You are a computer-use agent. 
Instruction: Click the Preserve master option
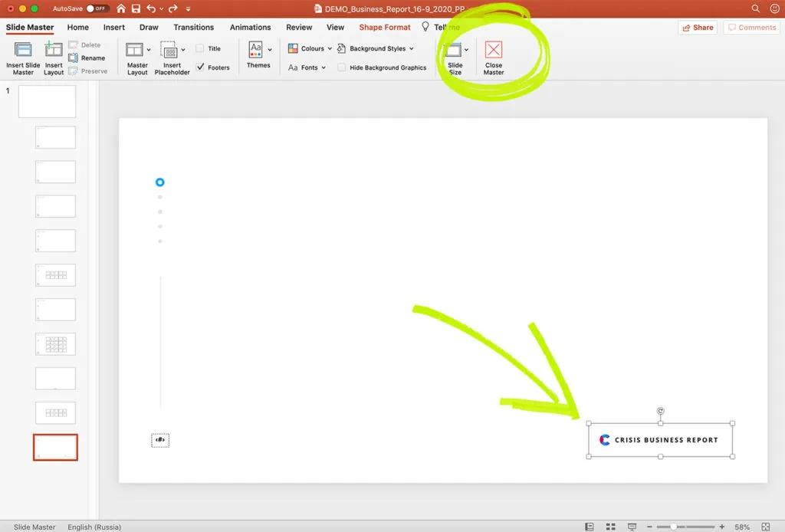click(87, 71)
